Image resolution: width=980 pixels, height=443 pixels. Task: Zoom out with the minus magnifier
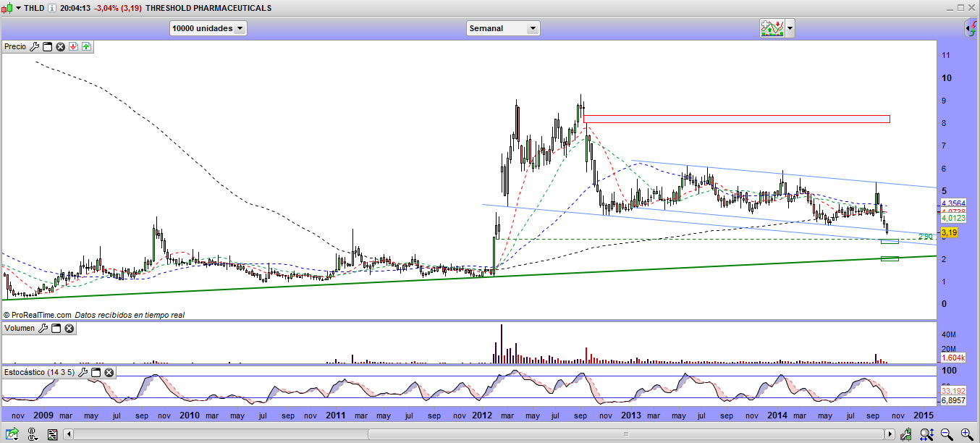click(x=947, y=434)
